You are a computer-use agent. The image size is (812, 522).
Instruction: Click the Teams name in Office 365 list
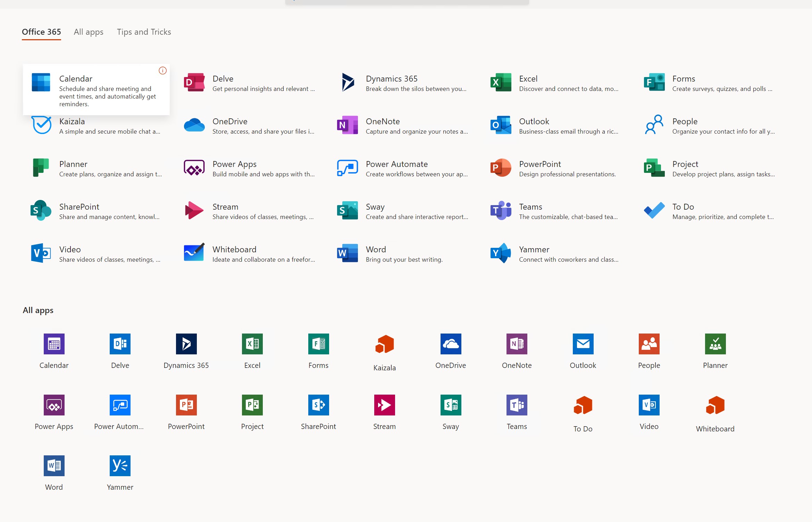530,207
